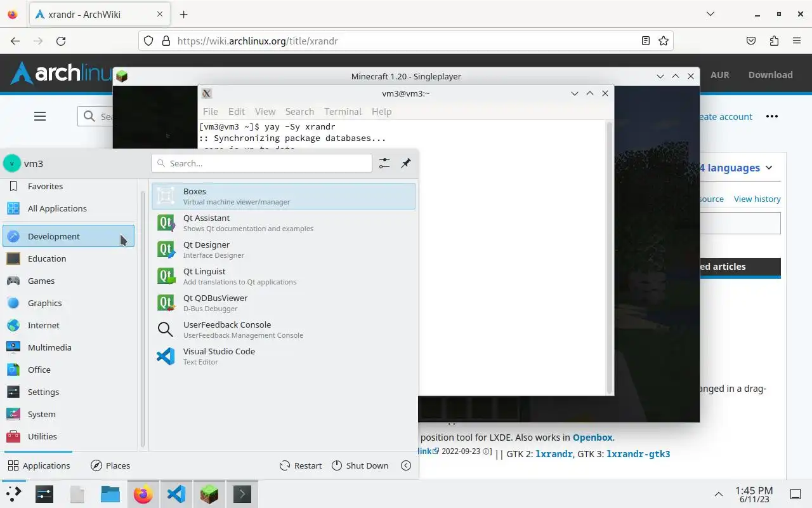Launch UserFeedback Console
Screen dimensions: 812x508
pyautogui.click(x=284, y=330)
